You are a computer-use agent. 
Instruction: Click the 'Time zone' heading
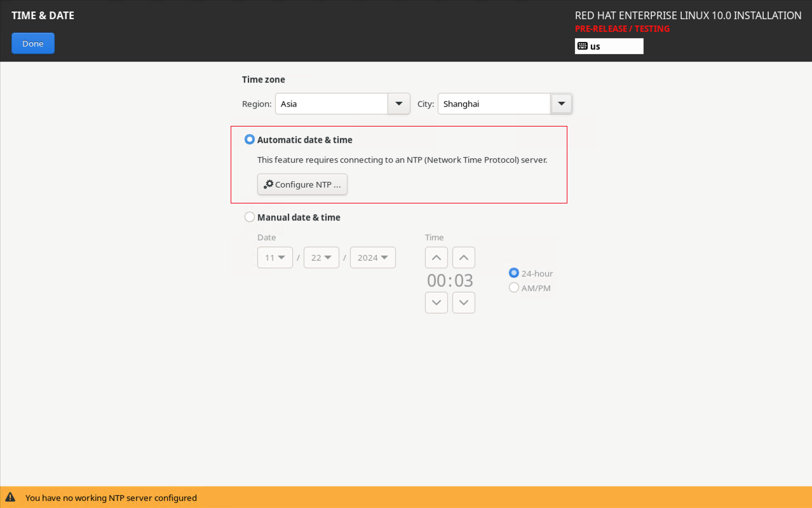(x=264, y=79)
